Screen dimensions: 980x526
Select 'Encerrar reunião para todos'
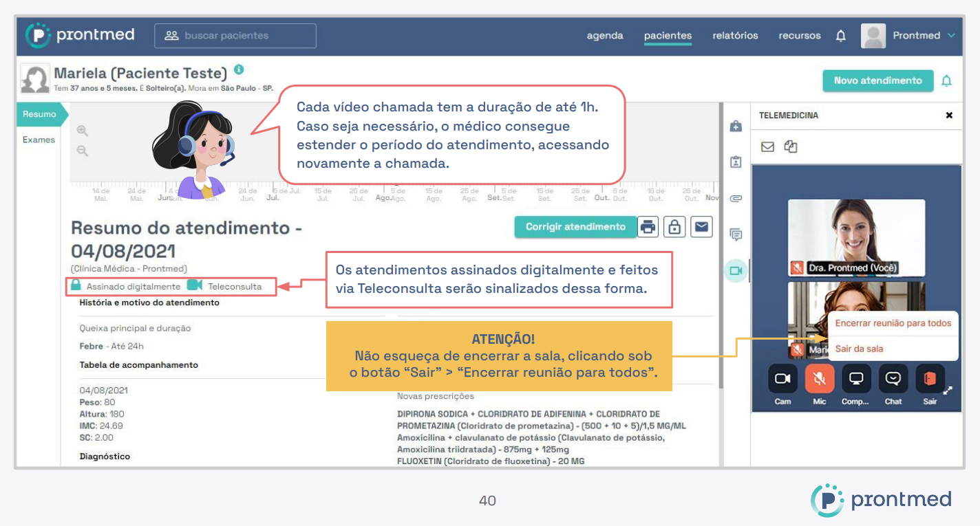tap(893, 323)
